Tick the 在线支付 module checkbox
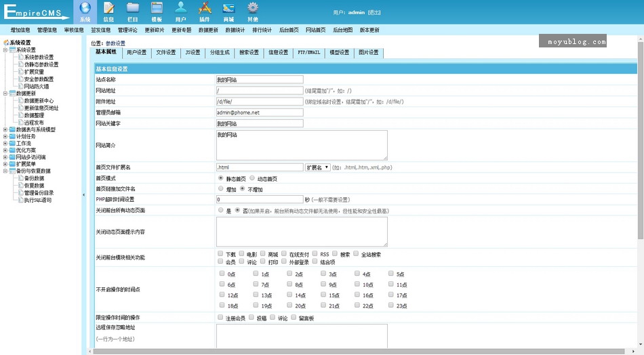The width and height of the screenshot is (644, 355). [x=284, y=253]
